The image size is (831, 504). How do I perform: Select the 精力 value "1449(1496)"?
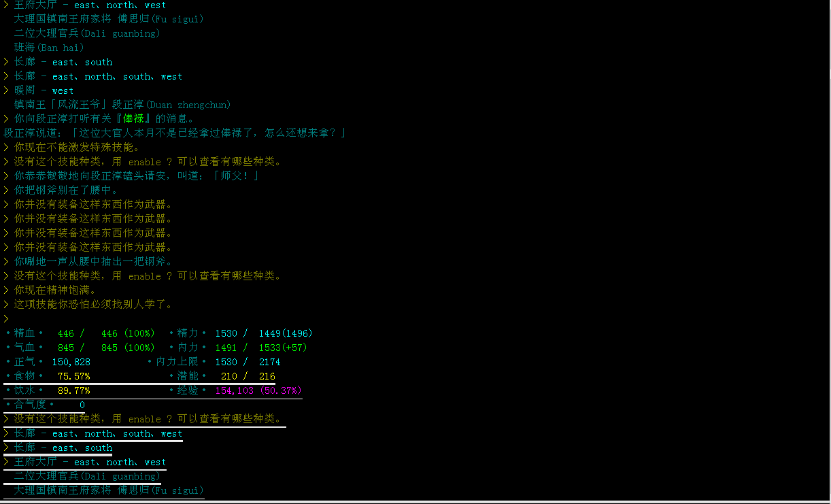(x=286, y=333)
